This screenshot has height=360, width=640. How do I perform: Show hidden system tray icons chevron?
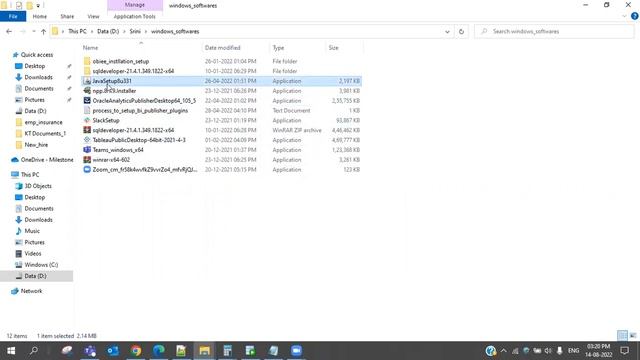pos(504,351)
